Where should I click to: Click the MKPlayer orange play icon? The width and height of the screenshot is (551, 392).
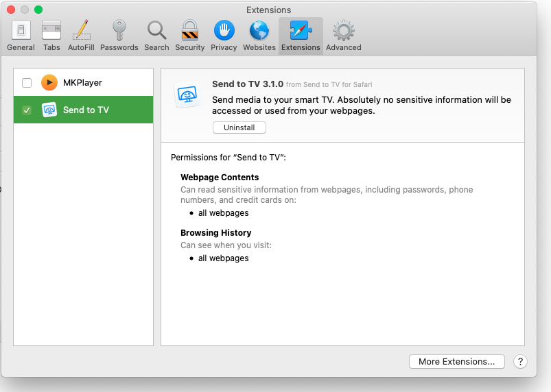(49, 82)
